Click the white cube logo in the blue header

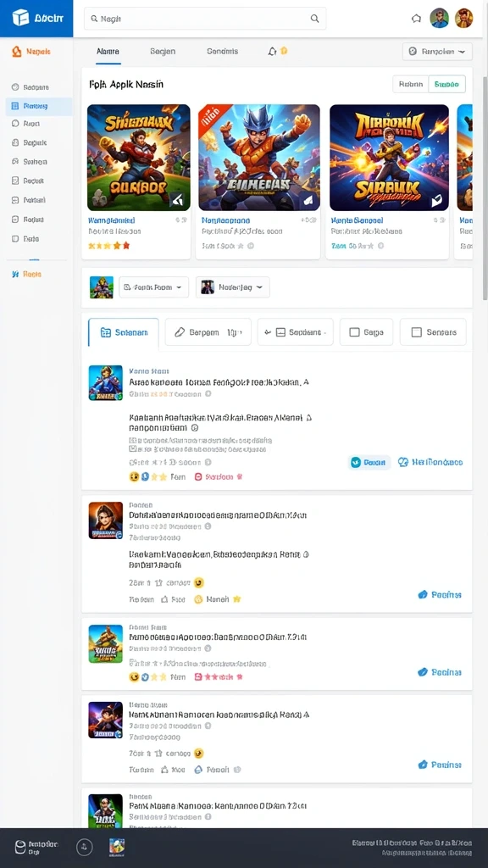coord(20,18)
